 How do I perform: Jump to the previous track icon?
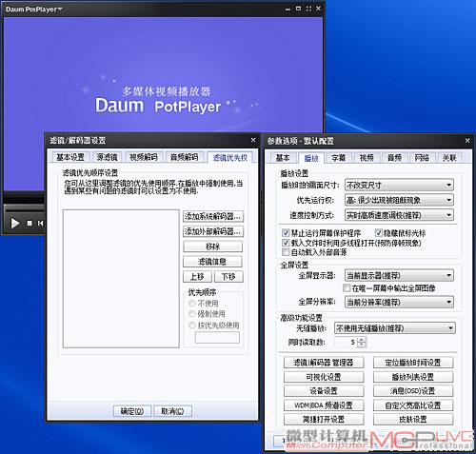pyautogui.click(x=40, y=224)
